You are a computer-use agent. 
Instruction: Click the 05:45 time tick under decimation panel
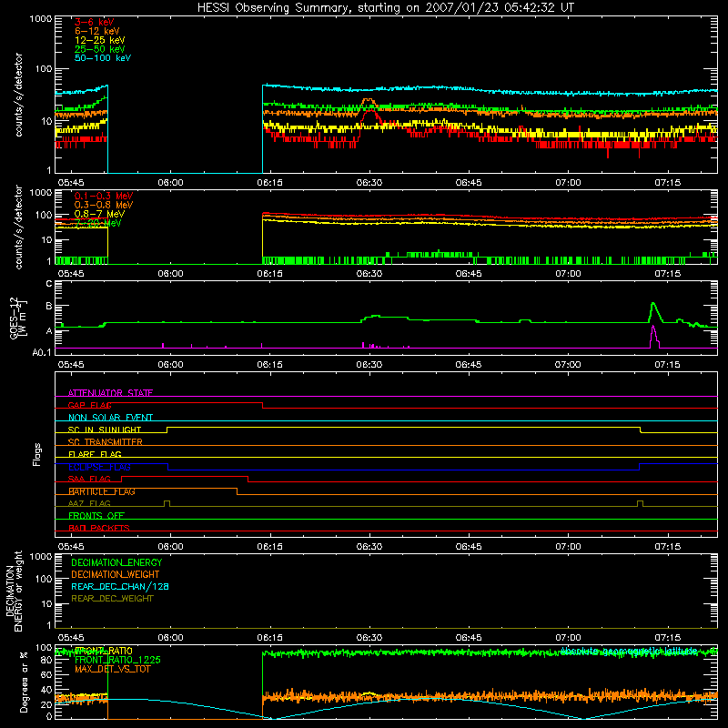[71, 638]
